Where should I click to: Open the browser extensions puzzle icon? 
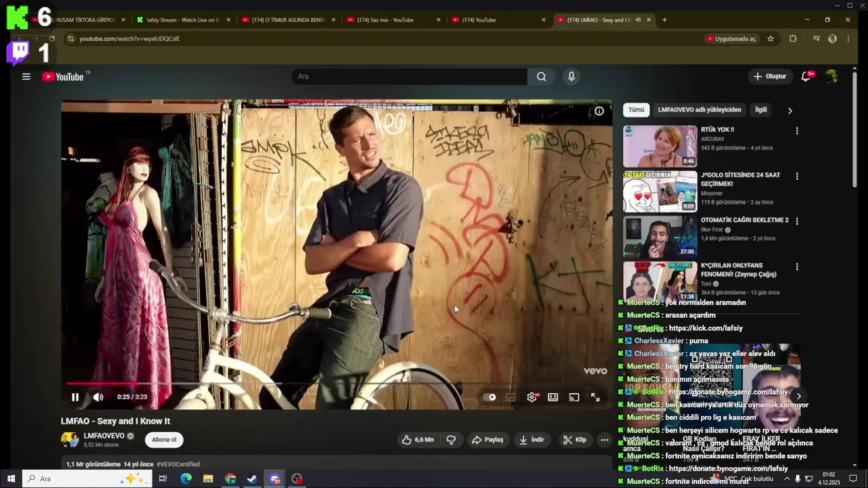tap(793, 39)
